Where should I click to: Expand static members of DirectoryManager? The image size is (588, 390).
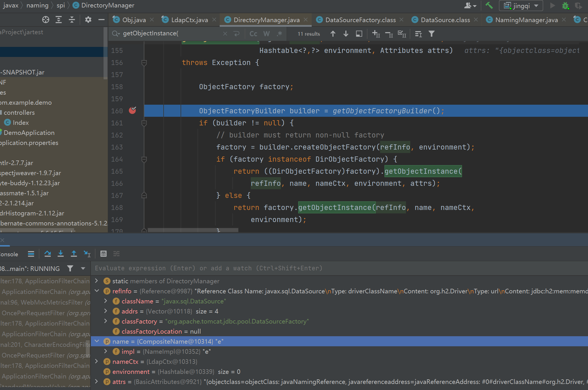point(97,281)
